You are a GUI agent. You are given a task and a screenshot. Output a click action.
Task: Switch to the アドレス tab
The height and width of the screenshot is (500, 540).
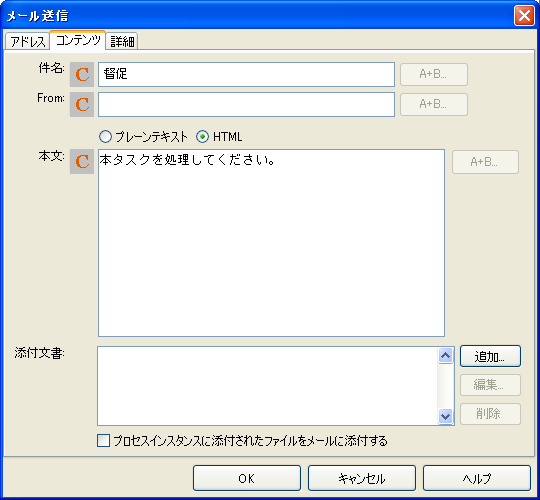pyautogui.click(x=27, y=42)
